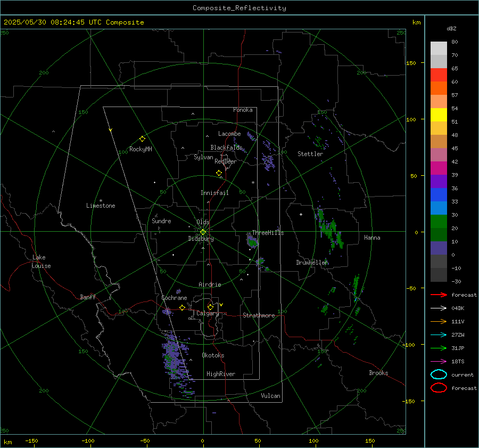Click the yellow diamond marker below RedDeer
This screenshot has width=479, height=448.
(219, 173)
